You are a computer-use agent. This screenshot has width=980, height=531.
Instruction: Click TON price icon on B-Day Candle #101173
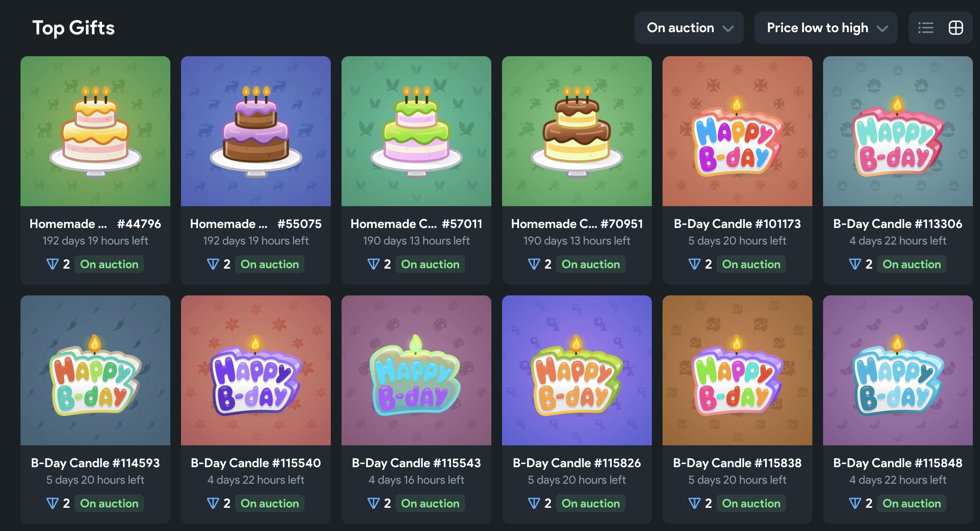coord(694,264)
